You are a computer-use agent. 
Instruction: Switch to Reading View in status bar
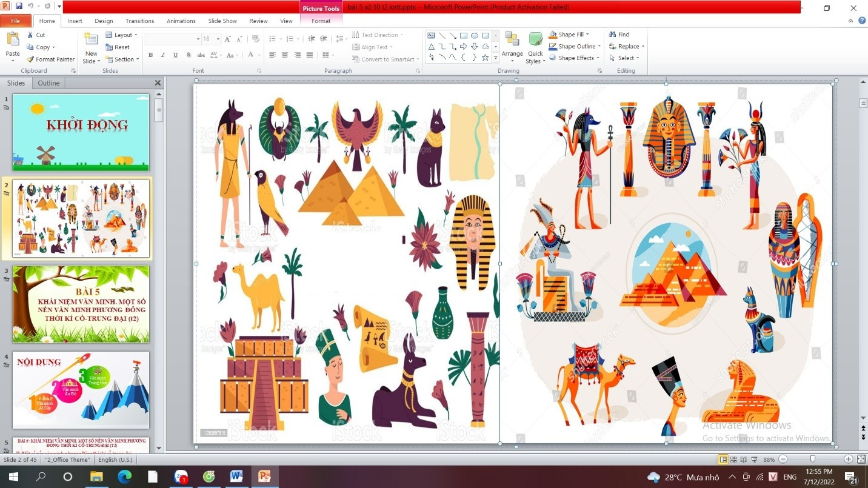click(744, 460)
